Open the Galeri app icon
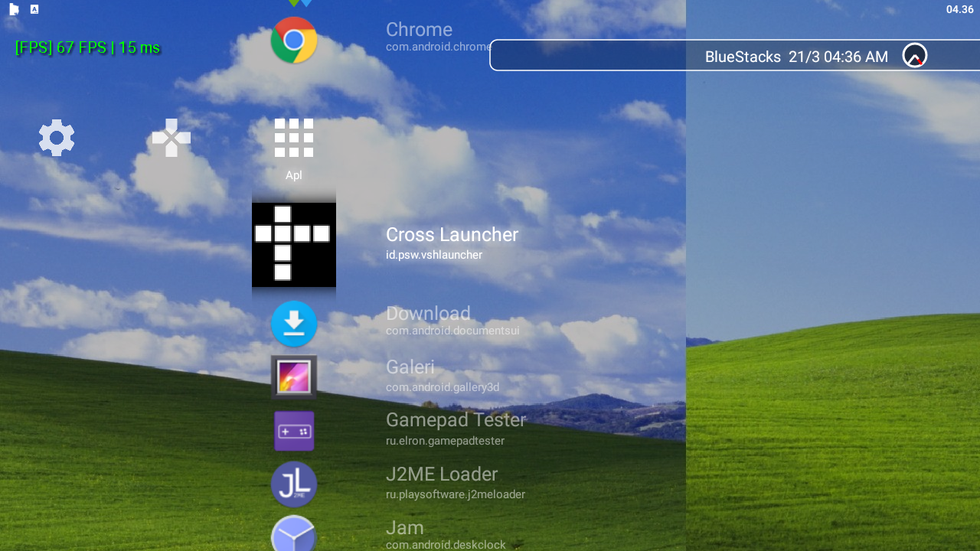The width and height of the screenshot is (980, 551). click(294, 377)
